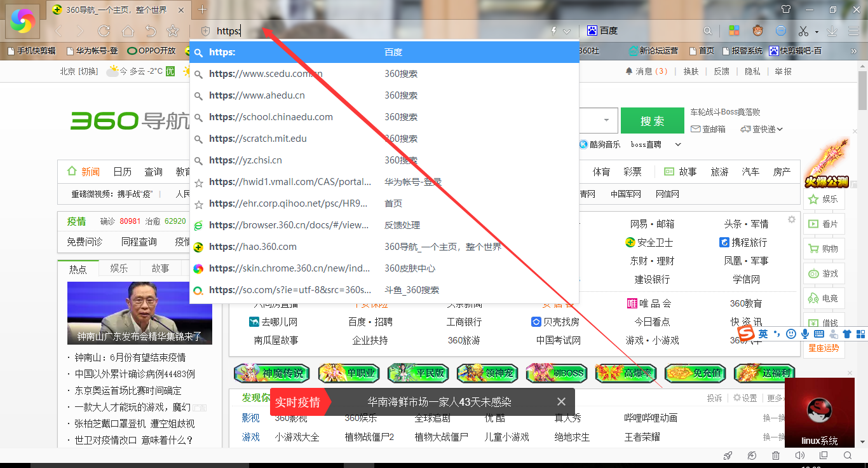Switch to the 故事 news tab
Image resolution: width=868 pixels, height=468 pixels.
[160, 268]
